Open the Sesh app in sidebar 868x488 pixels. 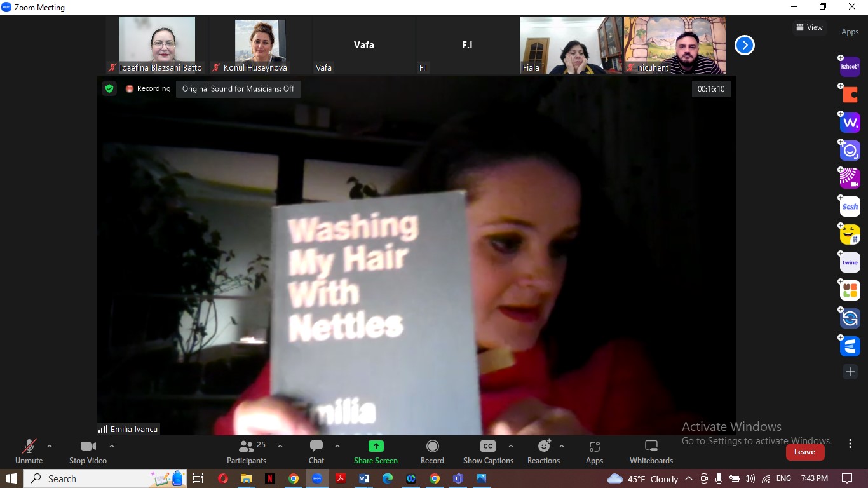[850, 207]
